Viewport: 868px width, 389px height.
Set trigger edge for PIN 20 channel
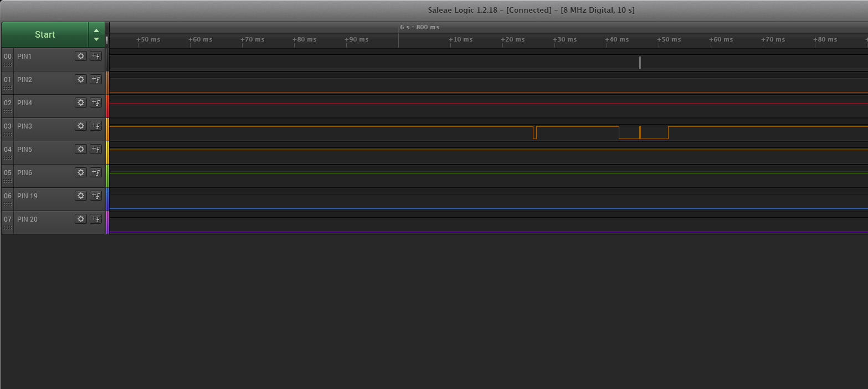tap(96, 219)
